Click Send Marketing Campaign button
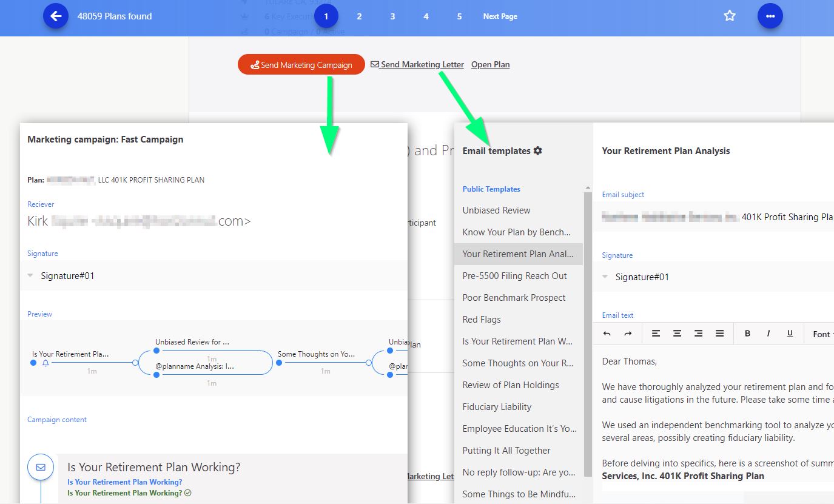This screenshot has height=504, width=834. point(301,65)
